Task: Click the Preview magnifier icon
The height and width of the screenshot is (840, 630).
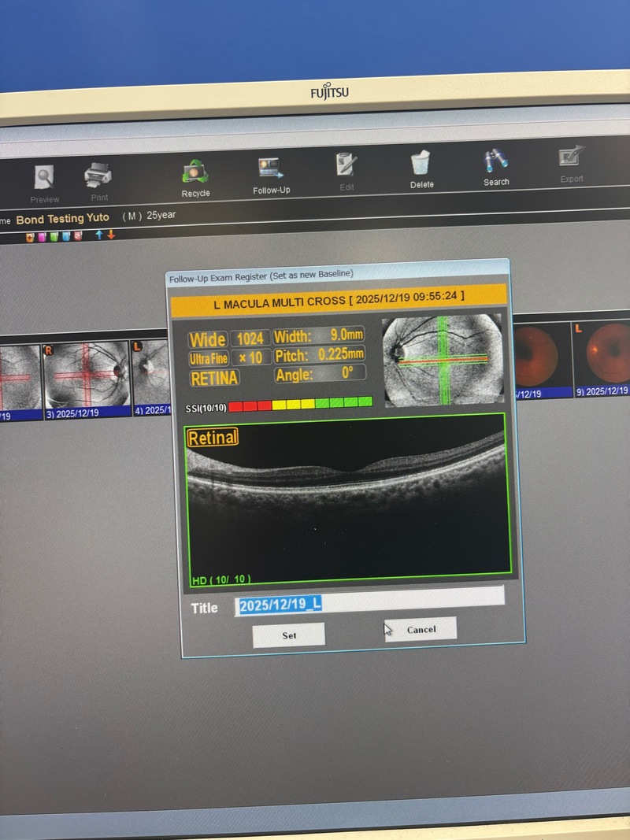Action: pos(44,179)
